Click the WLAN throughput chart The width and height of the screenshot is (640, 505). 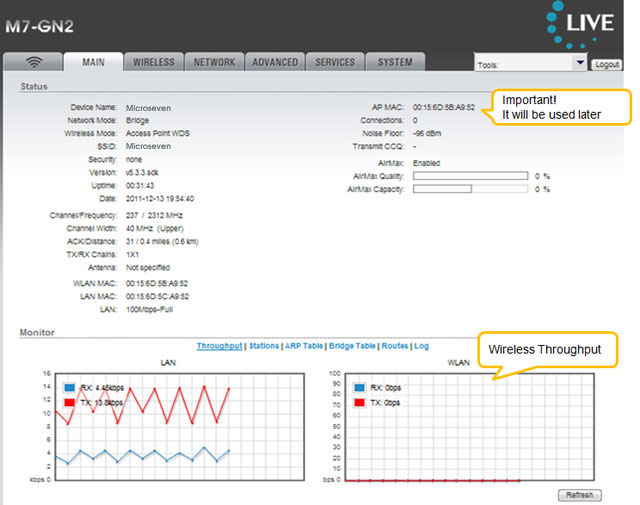pyautogui.click(x=469, y=427)
